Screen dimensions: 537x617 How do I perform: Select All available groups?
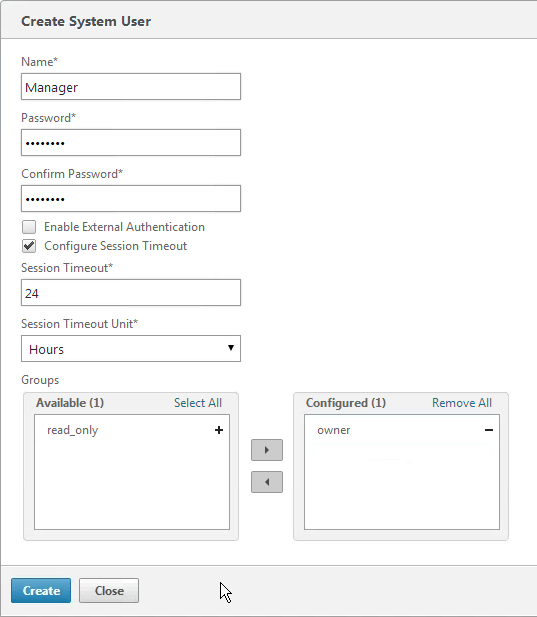click(x=198, y=403)
